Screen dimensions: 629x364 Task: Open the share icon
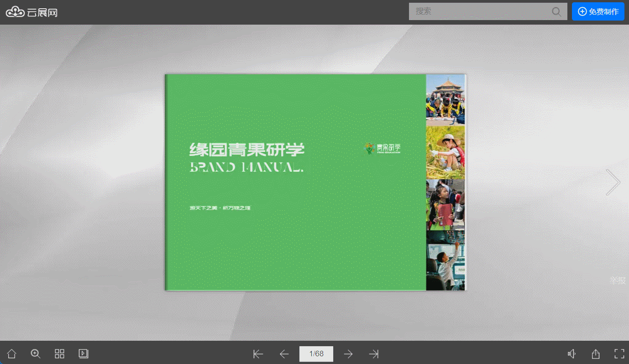596,354
